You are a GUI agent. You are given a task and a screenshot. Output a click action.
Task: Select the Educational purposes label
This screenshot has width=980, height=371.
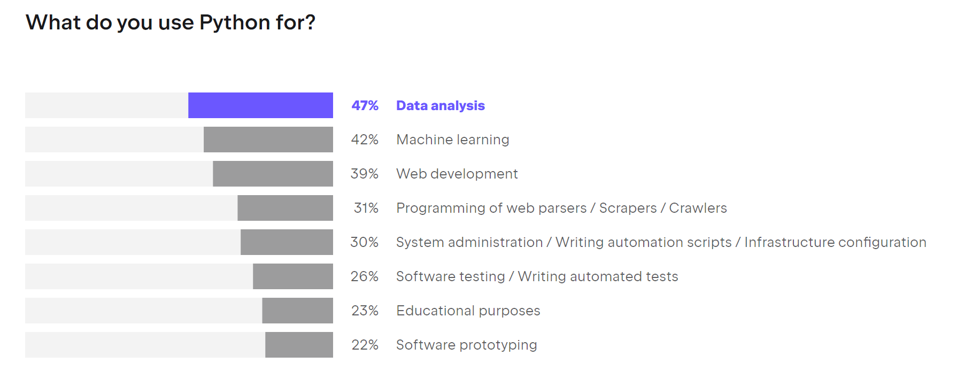[x=468, y=311]
